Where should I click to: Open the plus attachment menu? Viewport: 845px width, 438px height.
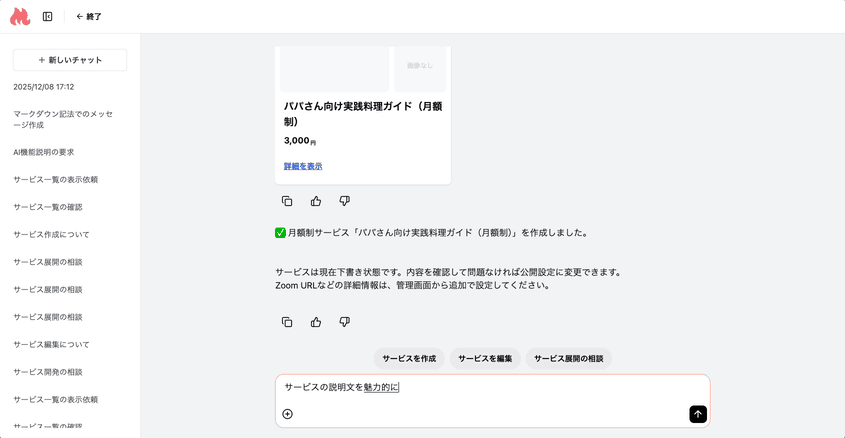288,414
